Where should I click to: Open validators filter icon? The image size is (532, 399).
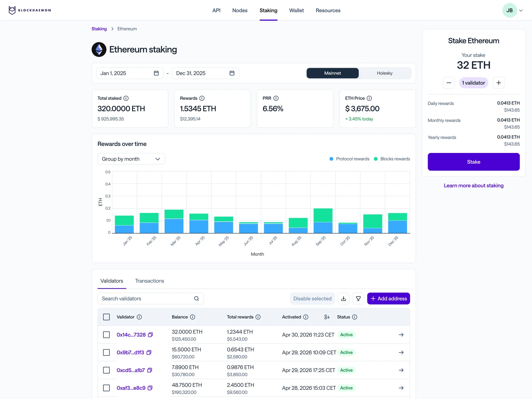[x=358, y=299]
